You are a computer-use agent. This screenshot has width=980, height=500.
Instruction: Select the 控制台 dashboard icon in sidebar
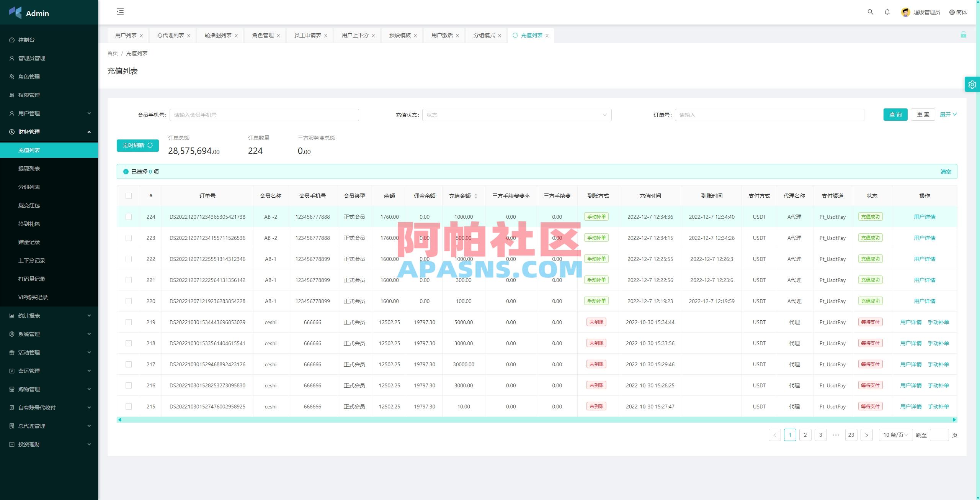pos(11,39)
